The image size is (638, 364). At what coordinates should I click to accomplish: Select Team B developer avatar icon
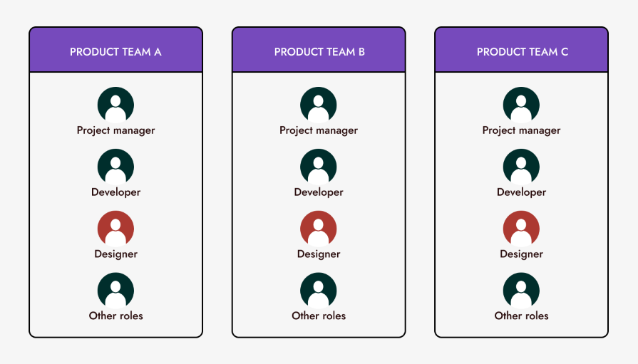tap(319, 167)
